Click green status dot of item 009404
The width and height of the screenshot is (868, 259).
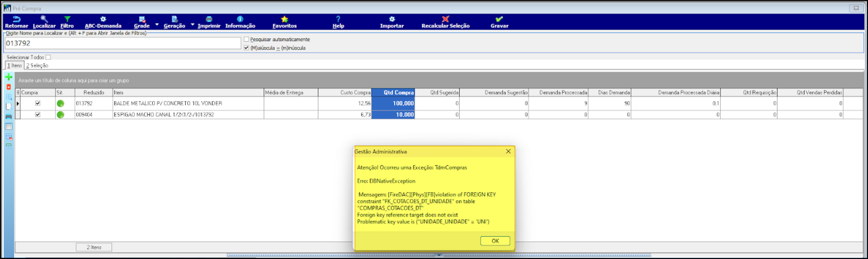60,115
